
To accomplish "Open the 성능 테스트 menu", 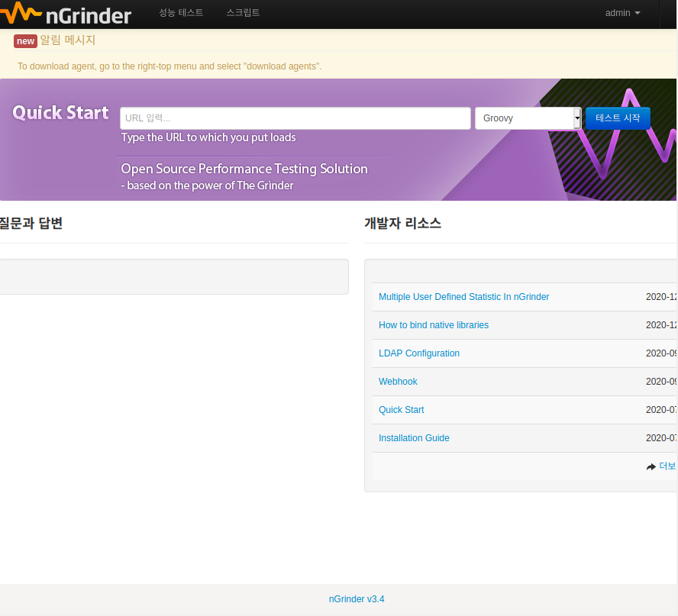I will [181, 13].
